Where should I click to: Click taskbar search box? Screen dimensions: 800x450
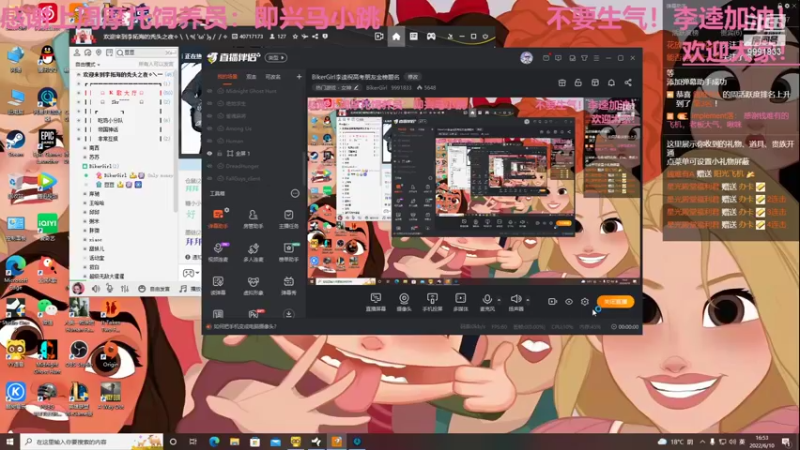point(92,441)
